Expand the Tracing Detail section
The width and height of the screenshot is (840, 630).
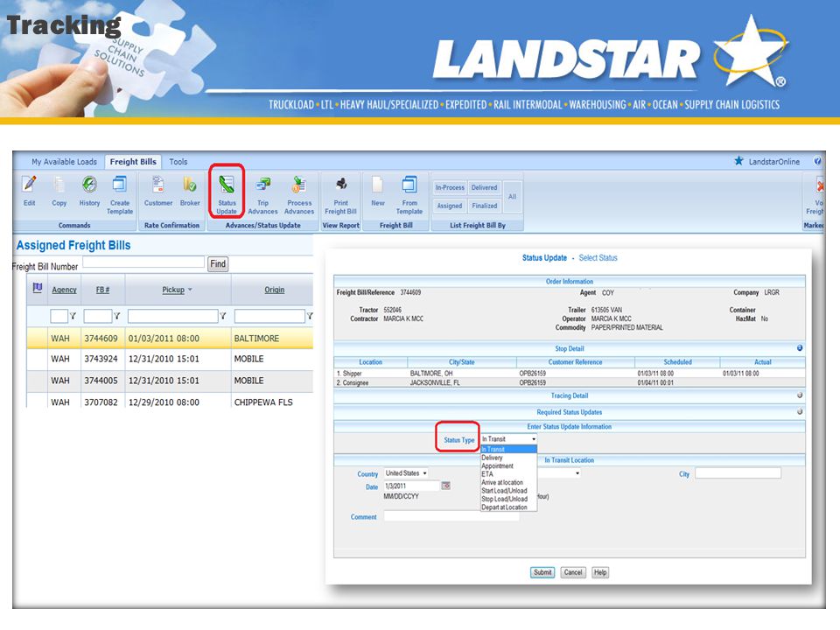pos(800,395)
